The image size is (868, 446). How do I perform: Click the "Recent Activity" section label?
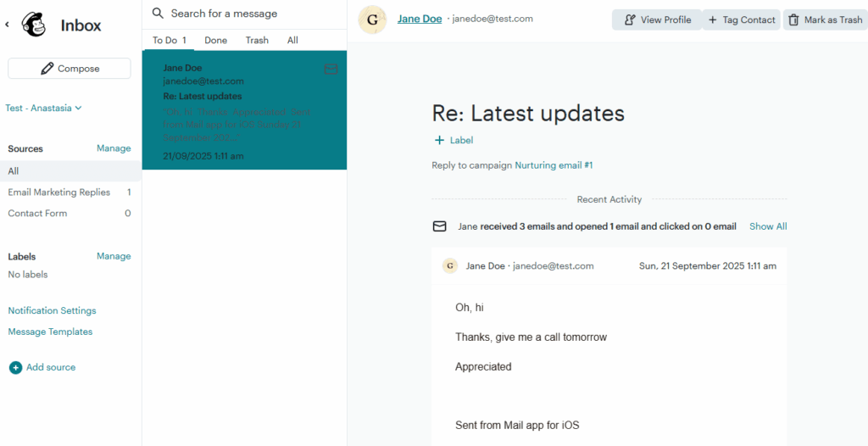coord(609,199)
